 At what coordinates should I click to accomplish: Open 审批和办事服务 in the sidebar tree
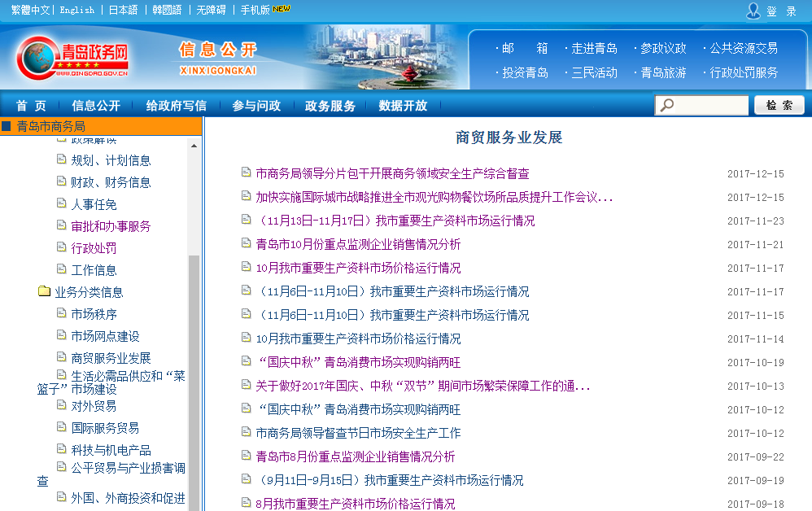[x=111, y=226]
